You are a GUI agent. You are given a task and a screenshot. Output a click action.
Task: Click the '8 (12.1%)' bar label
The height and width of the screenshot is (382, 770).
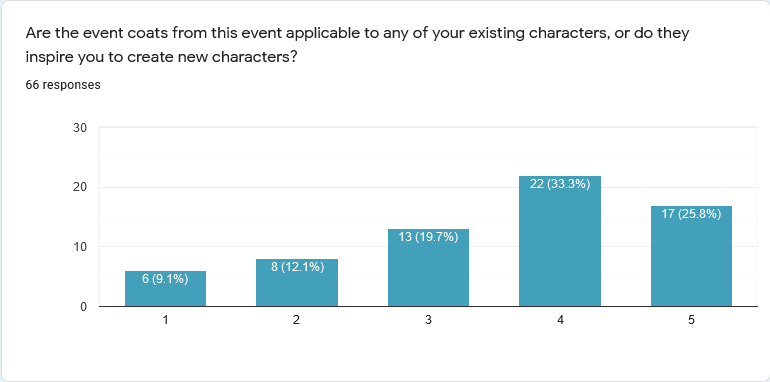point(297,267)
